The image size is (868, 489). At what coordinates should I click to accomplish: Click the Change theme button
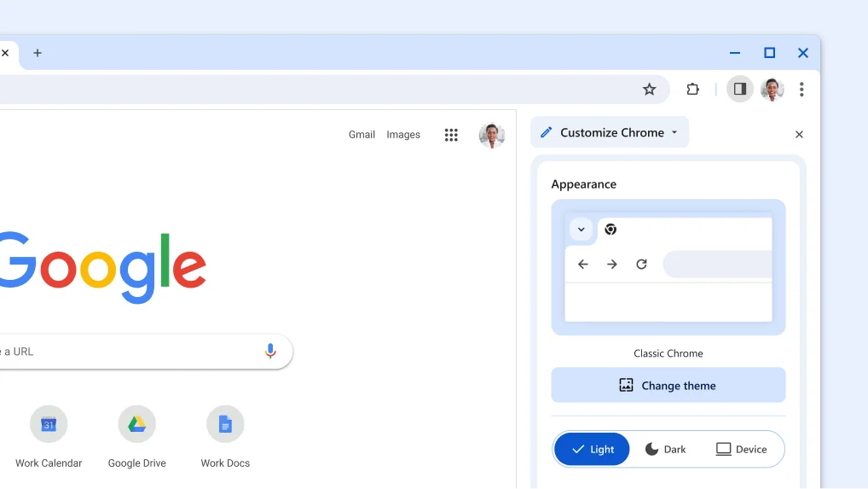click(x=668, y=386)
